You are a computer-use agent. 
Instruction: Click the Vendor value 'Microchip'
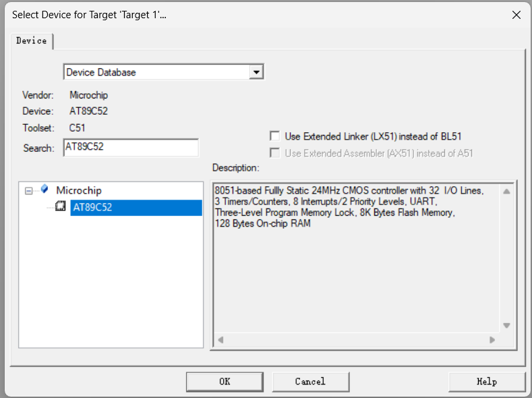[x=88, y=95]
